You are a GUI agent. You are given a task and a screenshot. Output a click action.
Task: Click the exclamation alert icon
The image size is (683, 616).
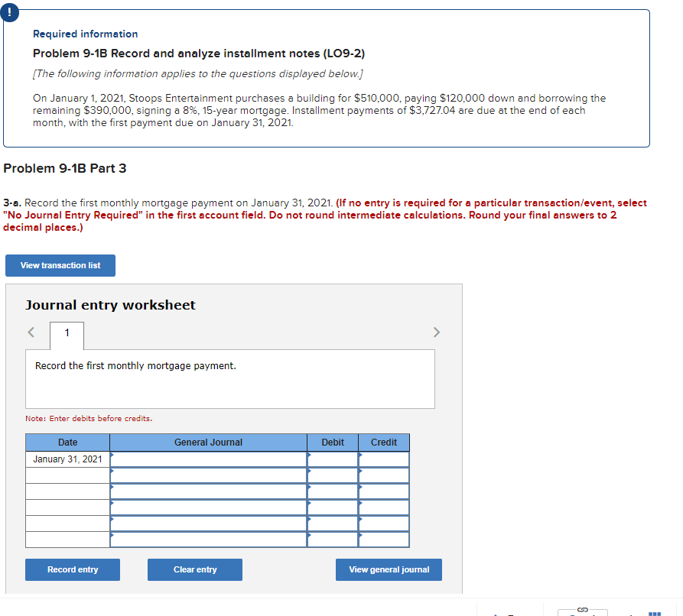[x=10, y=12]
